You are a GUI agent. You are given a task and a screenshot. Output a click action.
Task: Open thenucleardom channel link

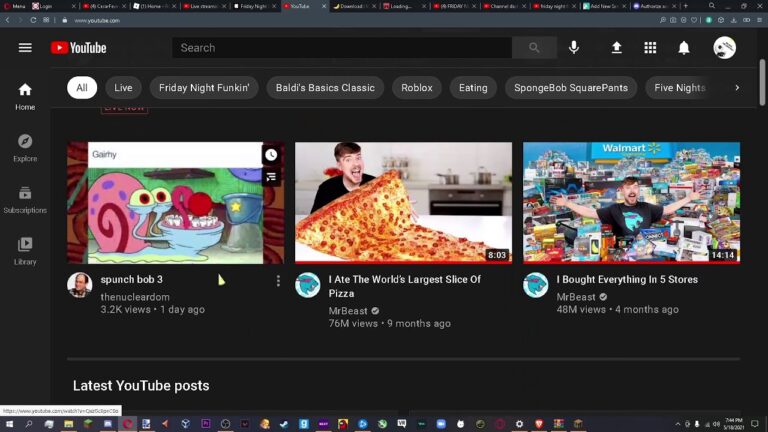click(135, 297)
